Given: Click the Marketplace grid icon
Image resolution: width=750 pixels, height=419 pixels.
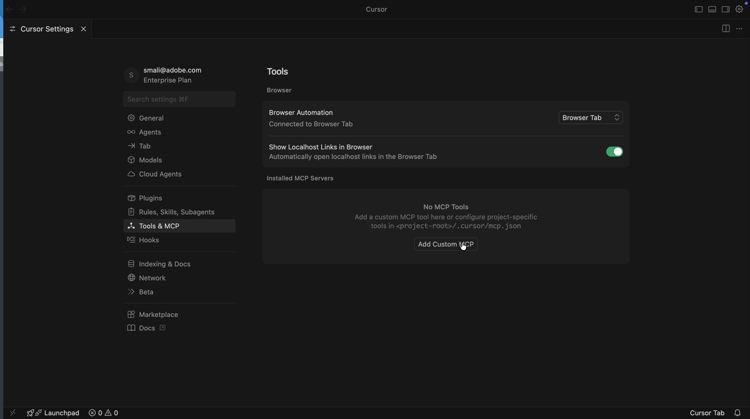Looking at the screenshot, I should coord(131,314).
